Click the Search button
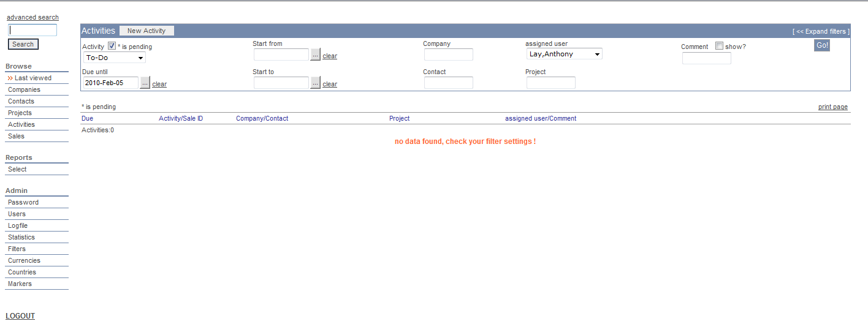Viewport: 868px width, 332px height. click(23, 44)
